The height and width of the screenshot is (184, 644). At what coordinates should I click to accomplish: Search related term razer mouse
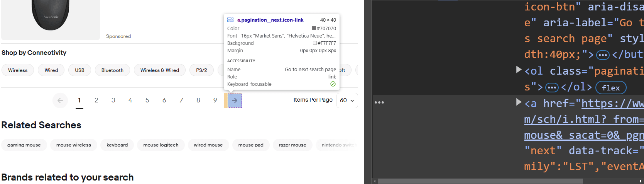[292, 145]
